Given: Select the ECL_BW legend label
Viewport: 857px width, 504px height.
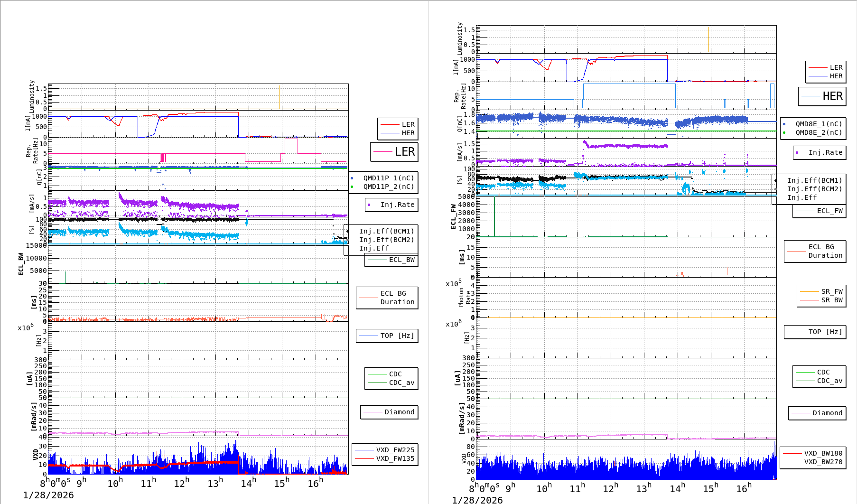Looking at the screenshot, I should tap(401, 260).
